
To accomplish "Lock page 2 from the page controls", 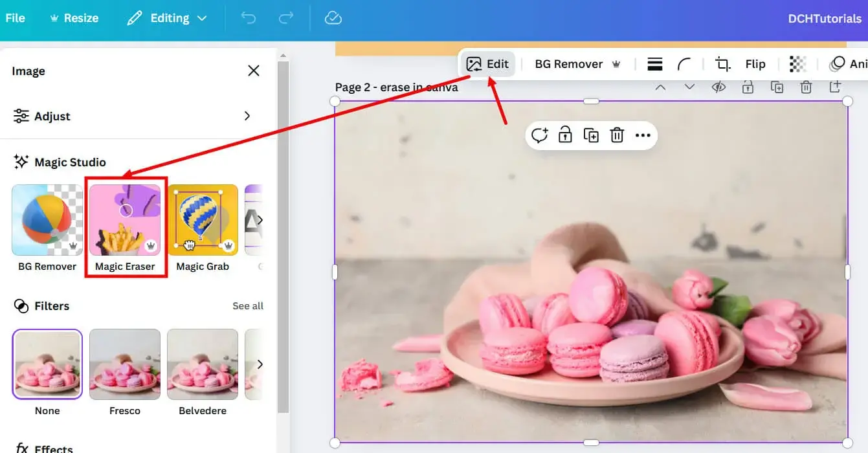I will pyautogui.click(x=748, y=86).
